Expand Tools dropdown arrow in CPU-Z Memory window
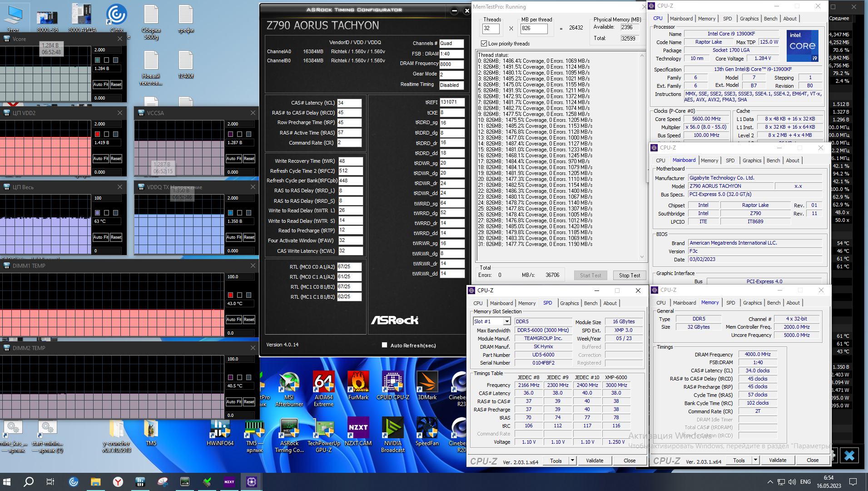868x491 pixels. click(755, 460)
